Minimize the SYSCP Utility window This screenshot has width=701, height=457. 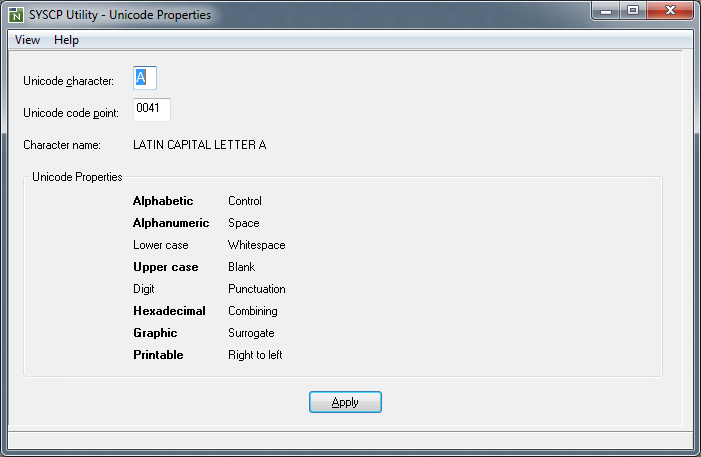(x=606, y=11)
